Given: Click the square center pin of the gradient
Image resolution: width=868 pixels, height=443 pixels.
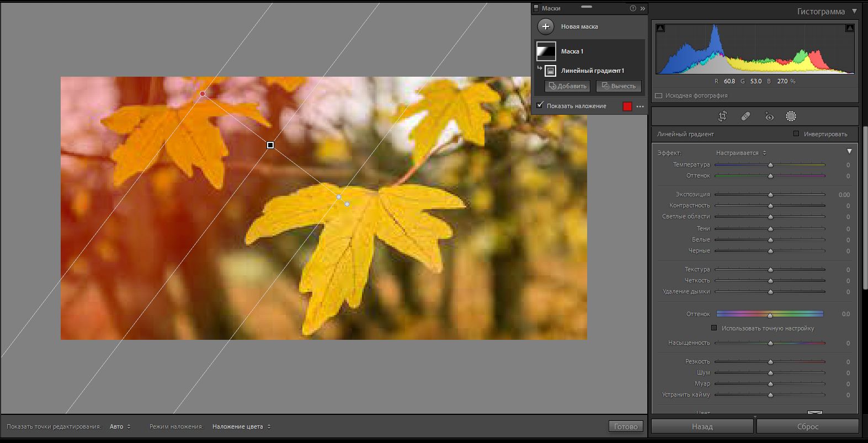Looking at the screenshot, I should [x=270, y=145].
